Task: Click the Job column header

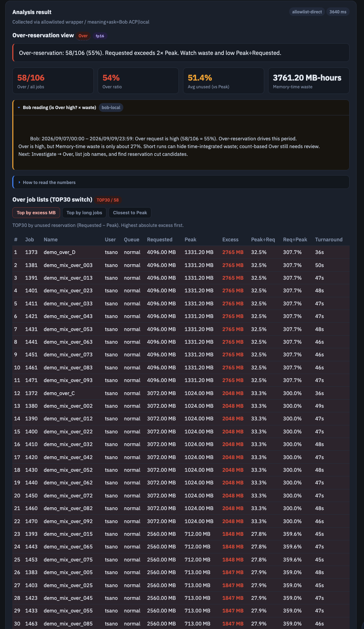Action: click(30, 240)
